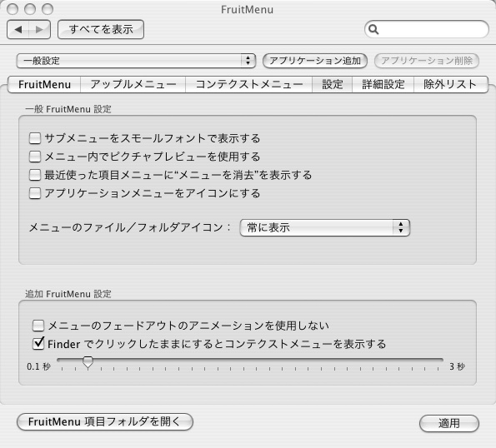Go forward with the right arrow button

39,30
